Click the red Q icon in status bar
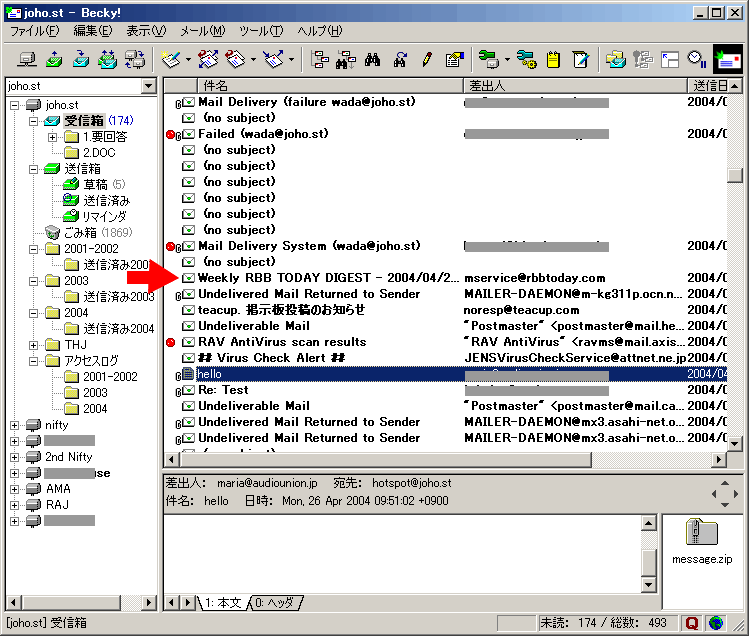749x636 pixels. click(x=692, y=623)
